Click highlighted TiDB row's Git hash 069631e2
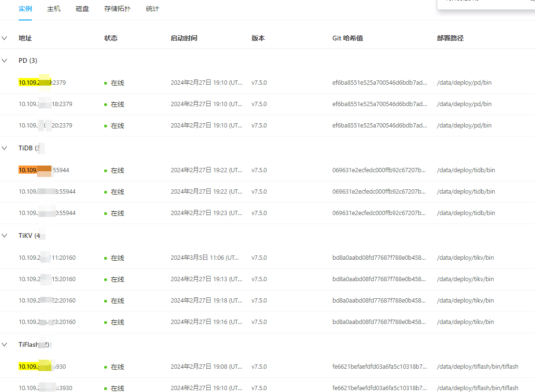The image size is (535, 392). click(x=379, y=170)
